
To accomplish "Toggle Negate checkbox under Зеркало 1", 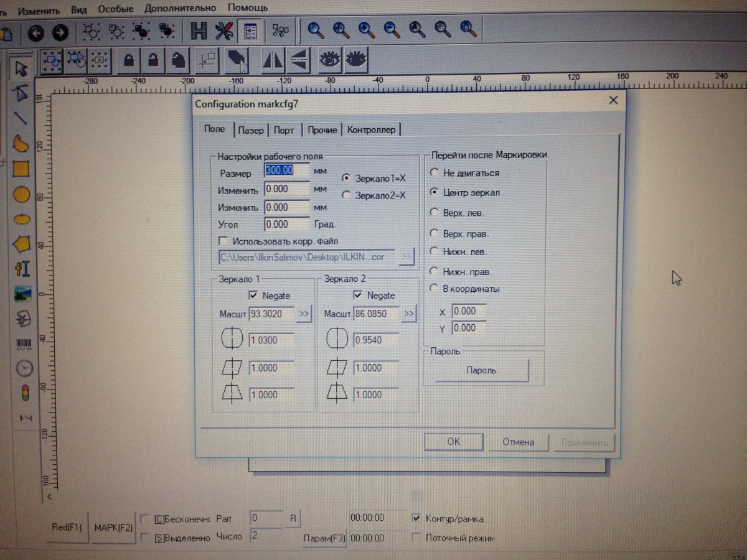I will coord(253,296).
